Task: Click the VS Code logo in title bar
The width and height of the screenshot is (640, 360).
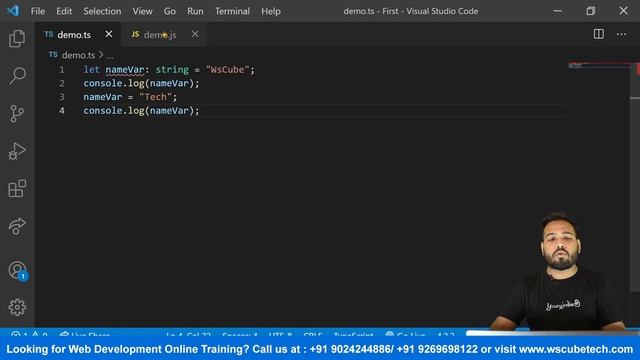Action: pos(13,11)
